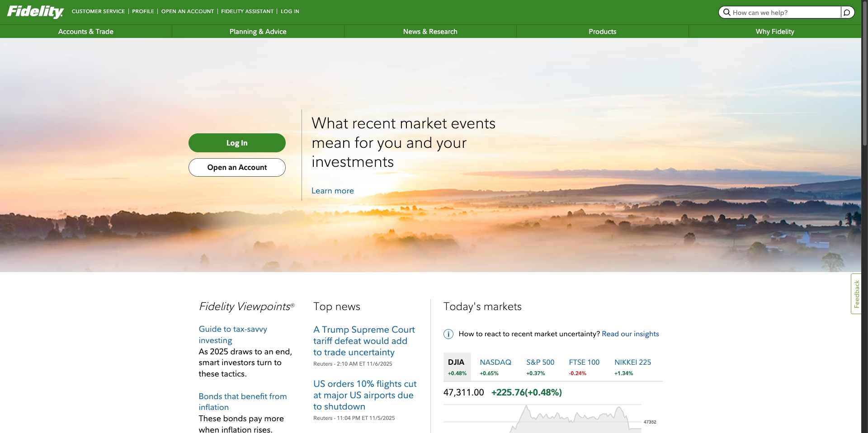Click the DJIA intraday chart
The height and width of the screenshot is (433, 868).
pos(542,419)
